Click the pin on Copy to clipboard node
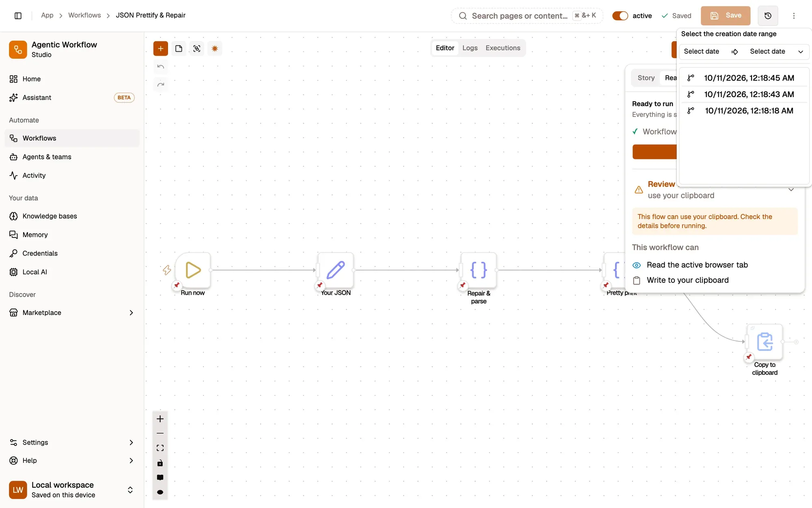This screenshot has width=812, height=508. pyautogui.click(x=749, y=357)
